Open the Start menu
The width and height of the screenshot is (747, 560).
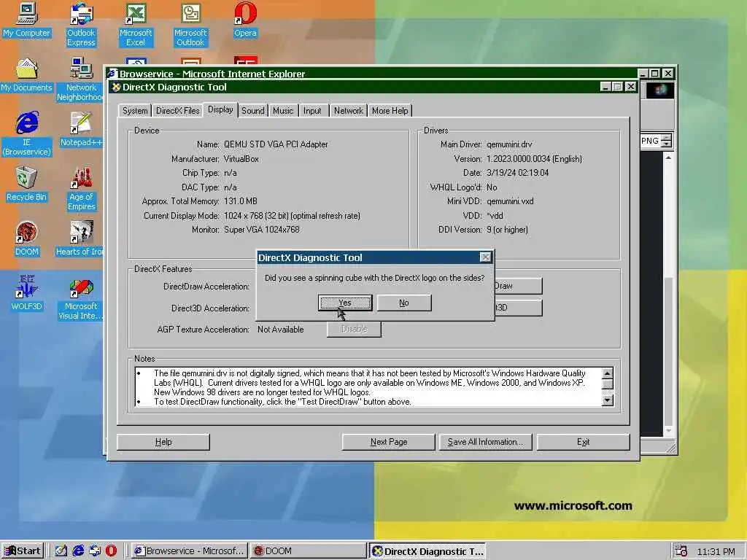point(23,551)
